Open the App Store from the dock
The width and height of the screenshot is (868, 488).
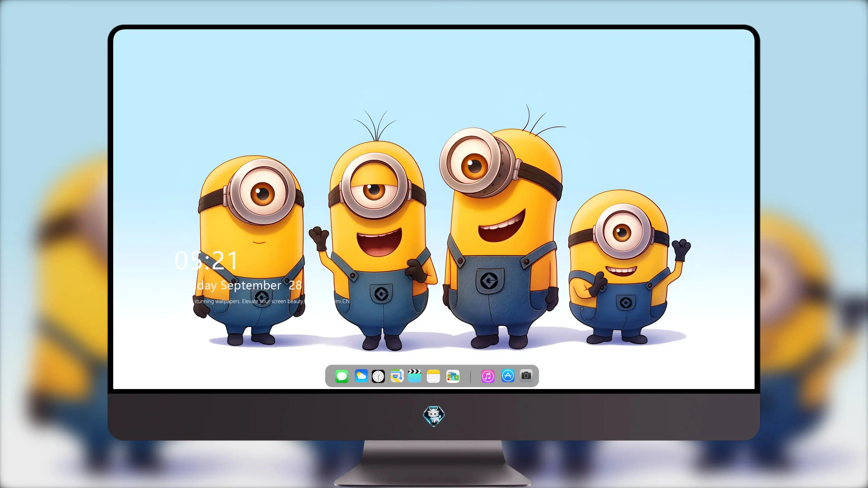(x=508, y=376)
